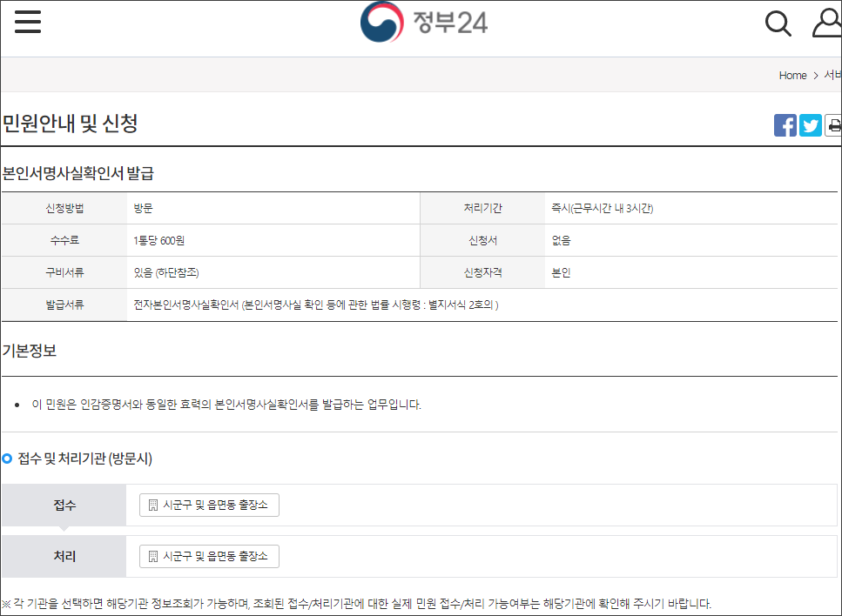
Task: Click 시군구 및 읍면동 출장소 button in 처리 row
Action: [209, 557]
